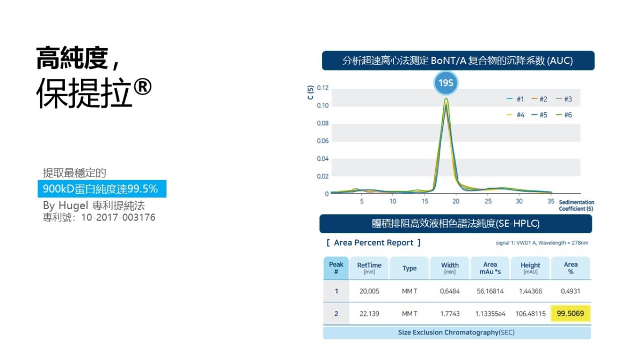Click the height value 1,44366

[530, 291]
